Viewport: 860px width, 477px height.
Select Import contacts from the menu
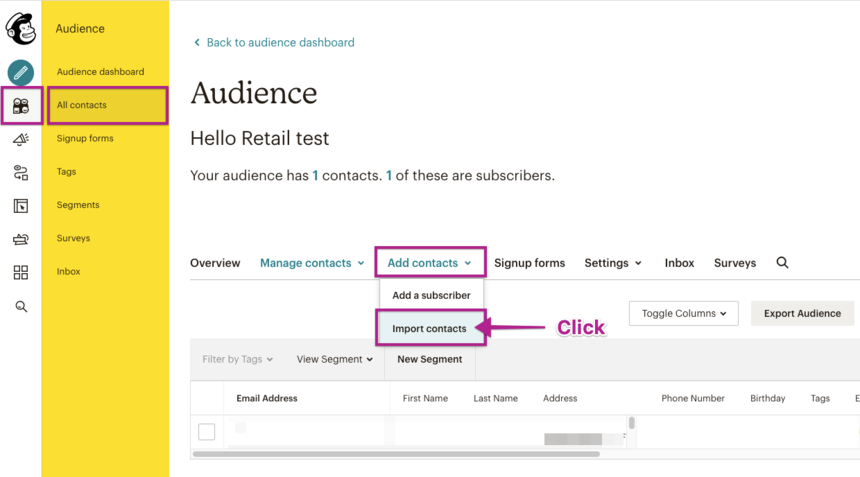click(x=430, y=328)
